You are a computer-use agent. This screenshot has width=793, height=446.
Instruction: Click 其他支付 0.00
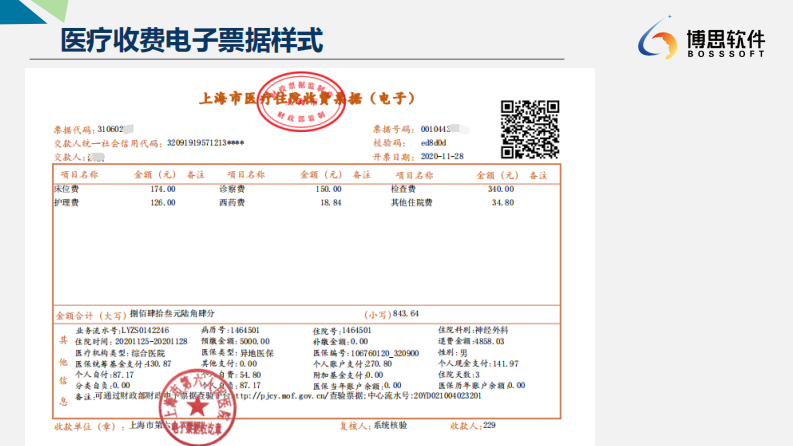coord(229,364)
